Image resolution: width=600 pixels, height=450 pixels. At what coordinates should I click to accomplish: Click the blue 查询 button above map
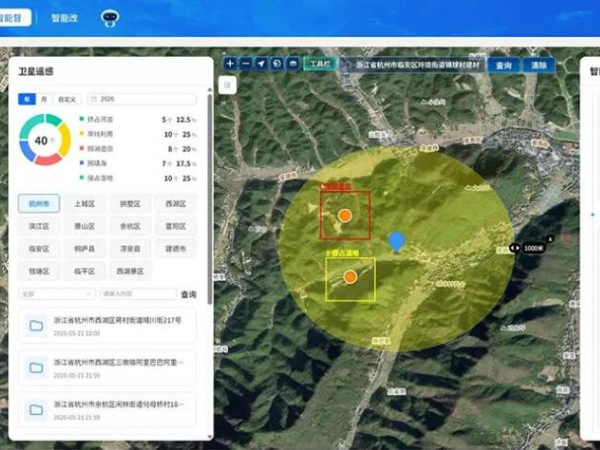click(504, 65)
